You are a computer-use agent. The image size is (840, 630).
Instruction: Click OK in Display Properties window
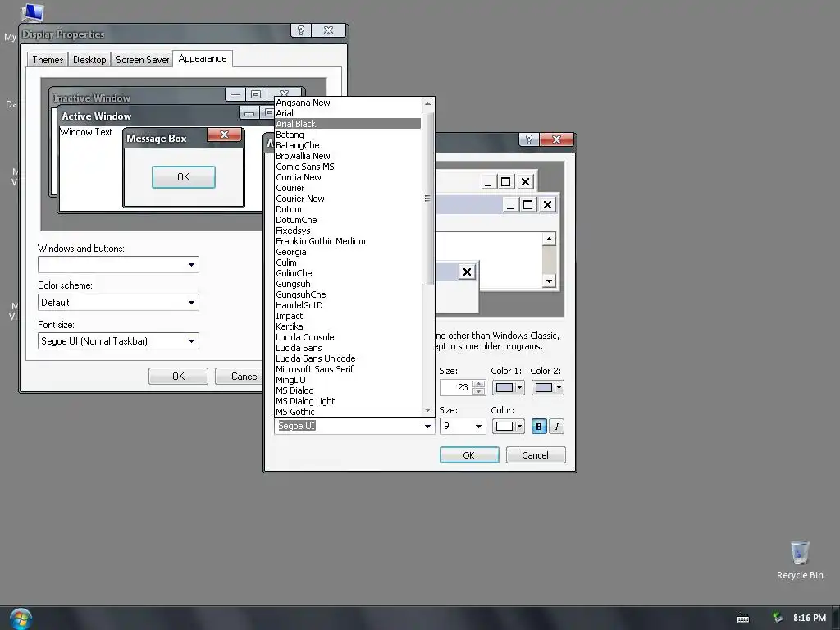click(x=178, y=376)
